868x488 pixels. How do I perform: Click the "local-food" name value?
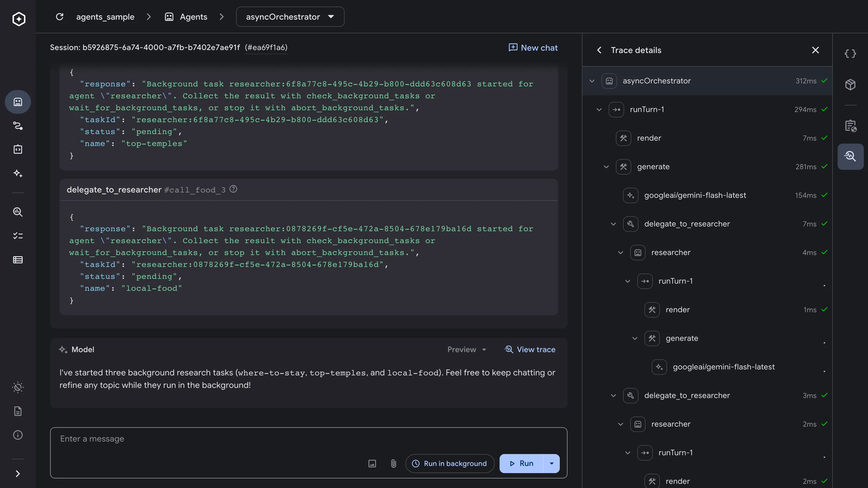152,288
